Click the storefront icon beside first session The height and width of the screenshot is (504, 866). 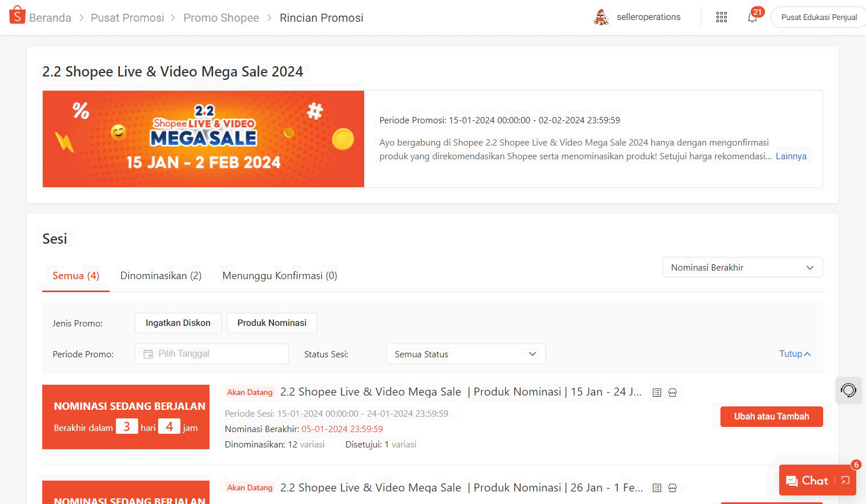tap(672, 392)
